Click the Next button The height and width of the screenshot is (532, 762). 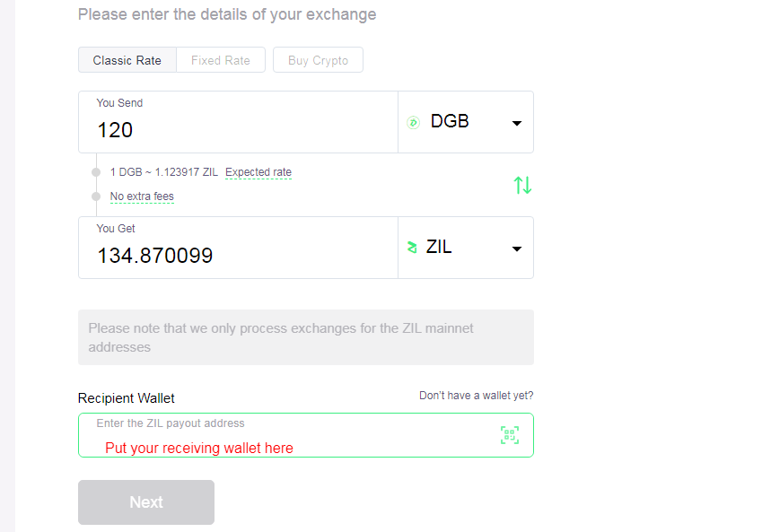(x=146, y=502)
